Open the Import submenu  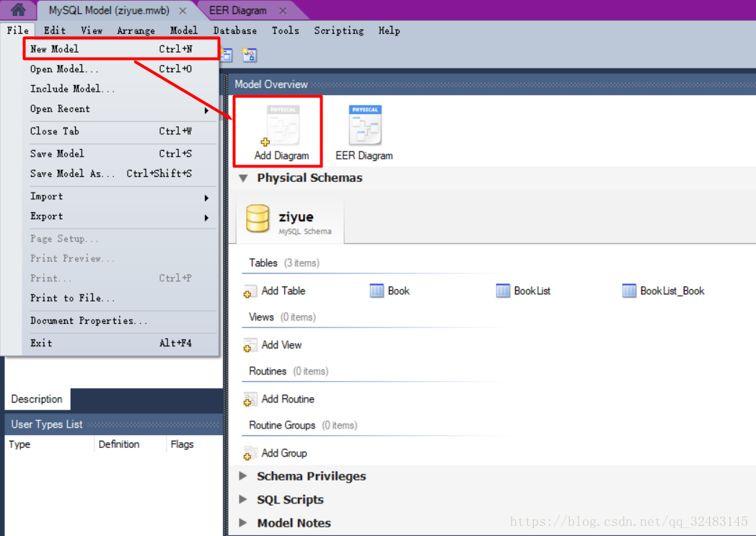click(120, 197)
